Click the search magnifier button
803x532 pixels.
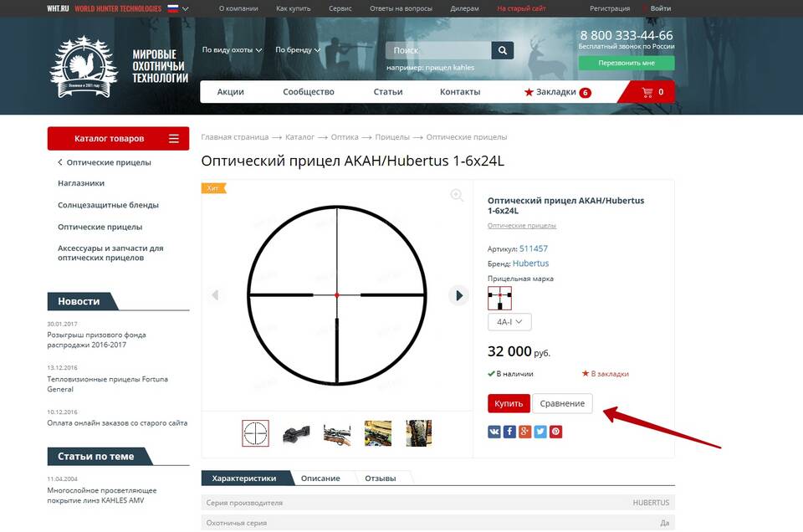503,50
